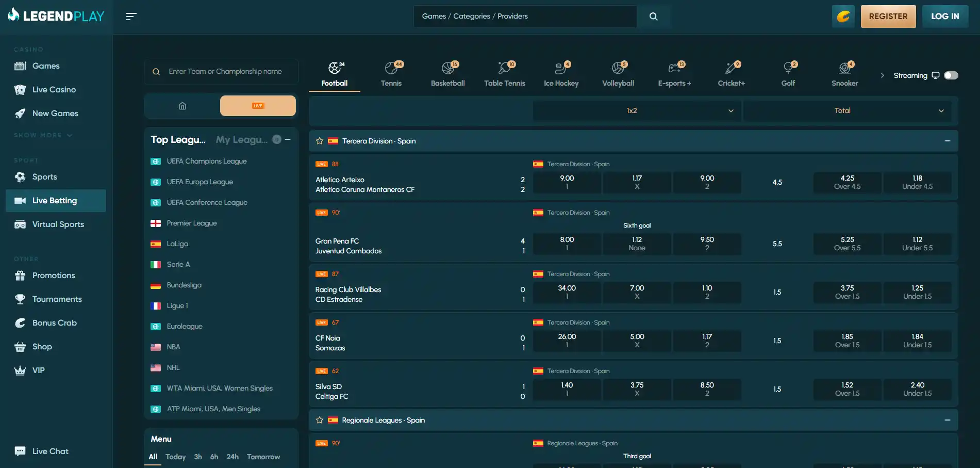Focus the Games / Categories / Providers search field
The width and height of the screenshot is (980, 468).
click(525, 17)
